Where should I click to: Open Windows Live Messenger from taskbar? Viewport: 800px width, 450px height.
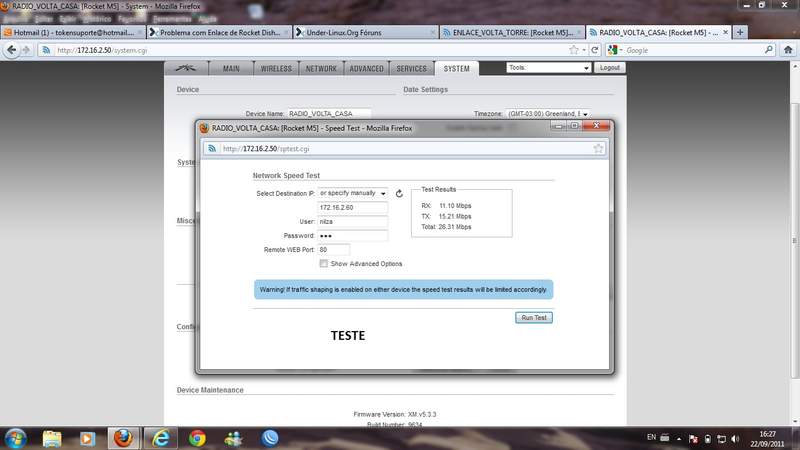coord(234,439)
